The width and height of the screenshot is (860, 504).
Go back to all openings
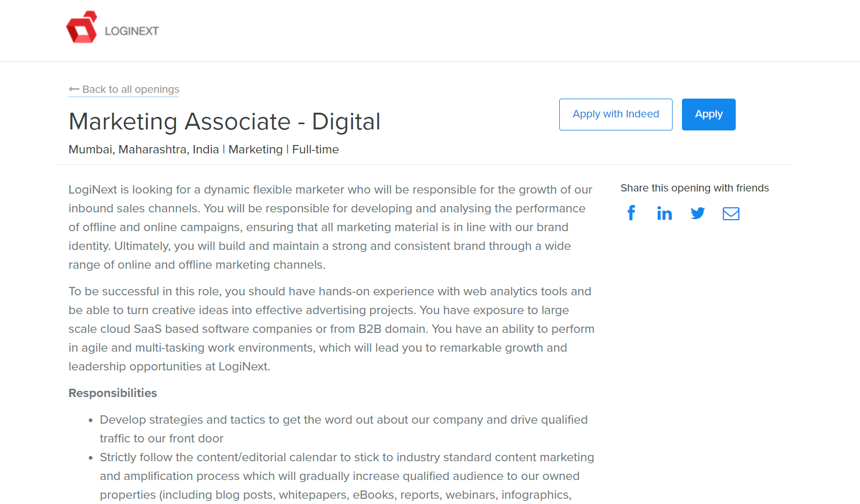(124, 89)
